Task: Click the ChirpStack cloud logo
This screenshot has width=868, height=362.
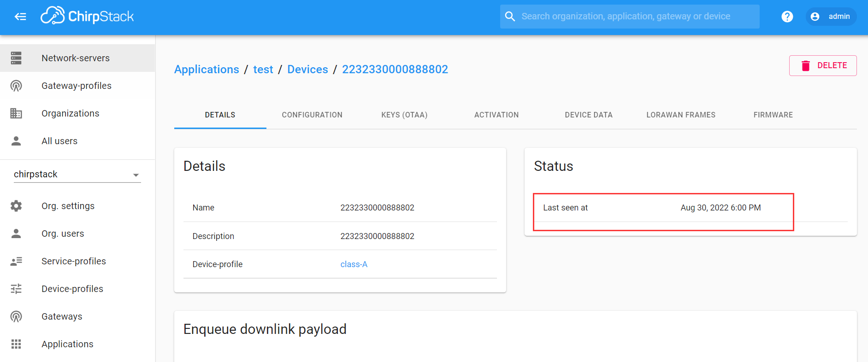Action: (x=52, y=16)
